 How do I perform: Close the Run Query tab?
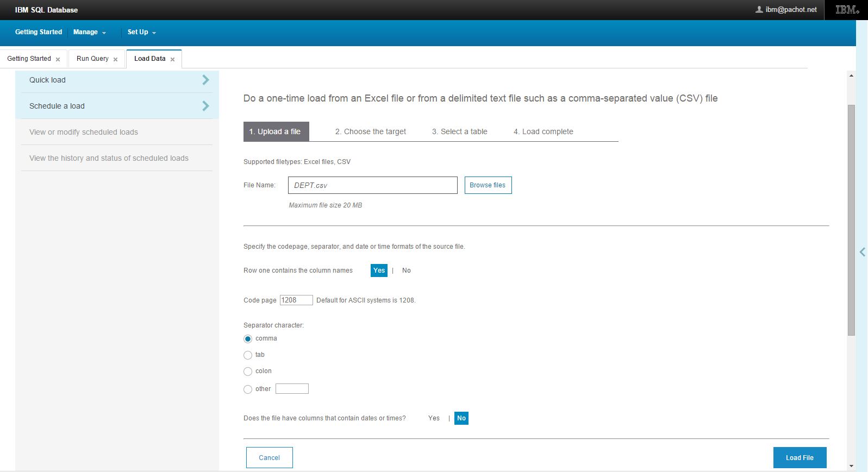(x=115, y=59)
